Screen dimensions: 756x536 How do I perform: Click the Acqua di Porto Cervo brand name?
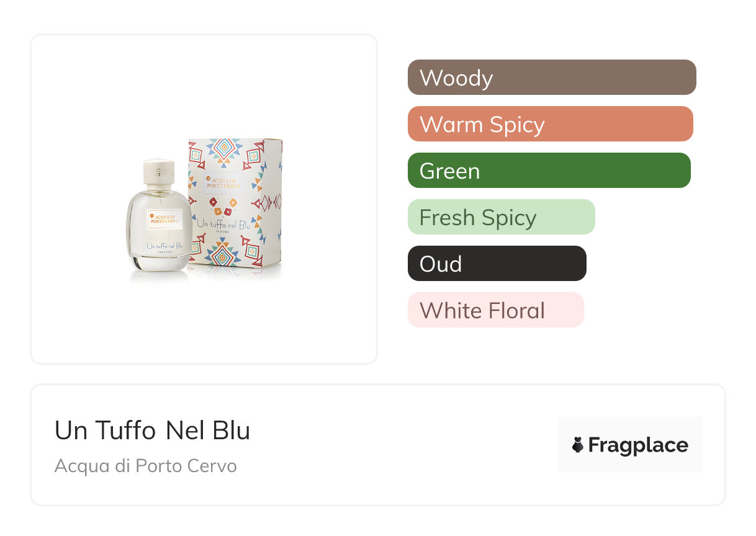[x=145, y=466]
